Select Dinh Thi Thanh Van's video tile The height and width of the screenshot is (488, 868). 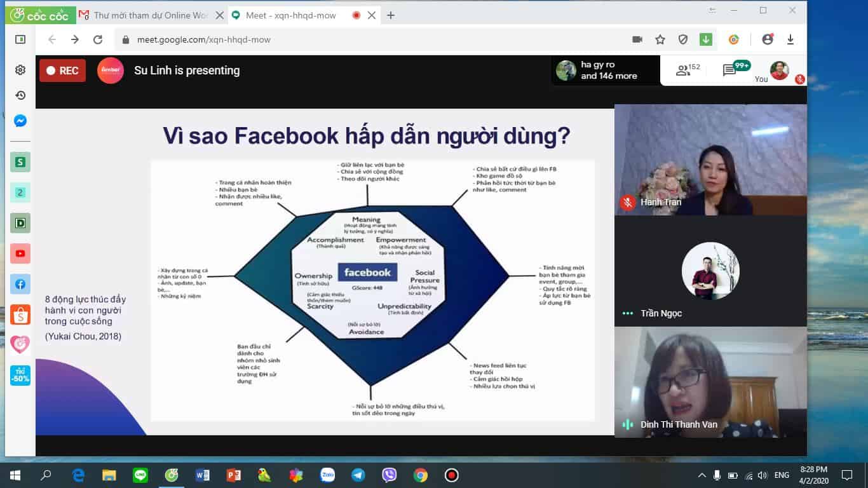coord(710,382)
